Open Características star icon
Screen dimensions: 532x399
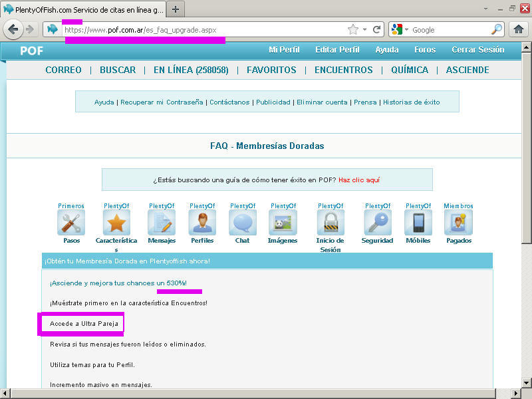[x=116, y=223]
